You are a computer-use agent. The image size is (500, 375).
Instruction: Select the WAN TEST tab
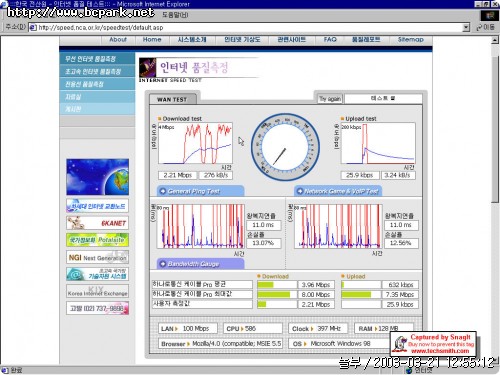coord(172,99)
